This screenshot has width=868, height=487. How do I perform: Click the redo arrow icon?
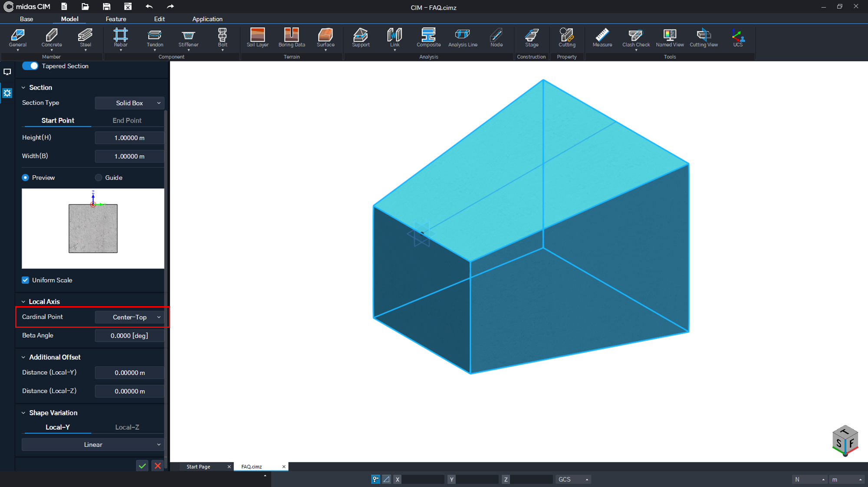170,7
